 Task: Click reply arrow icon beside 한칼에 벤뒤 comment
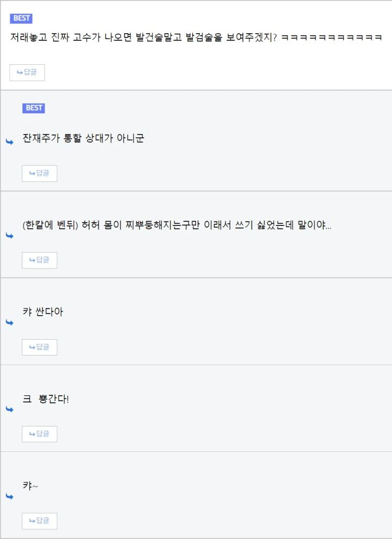click(x=10, y=235)
